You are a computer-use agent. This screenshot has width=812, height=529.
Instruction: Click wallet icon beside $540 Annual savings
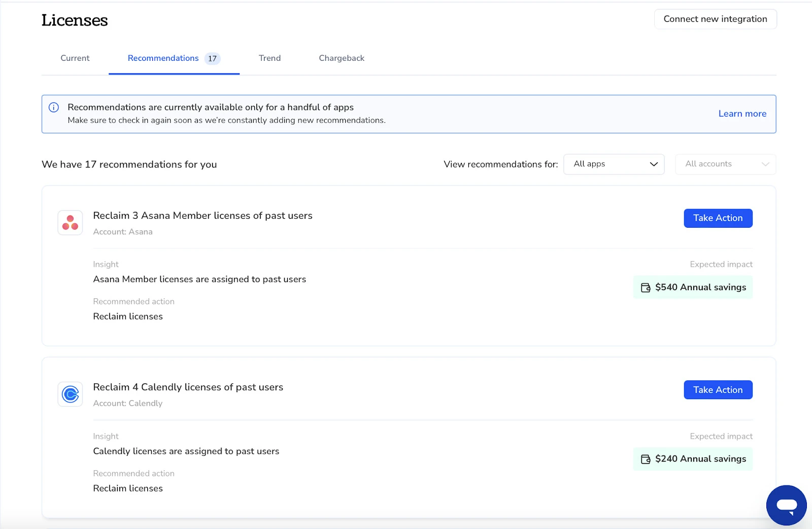(646, 288)
